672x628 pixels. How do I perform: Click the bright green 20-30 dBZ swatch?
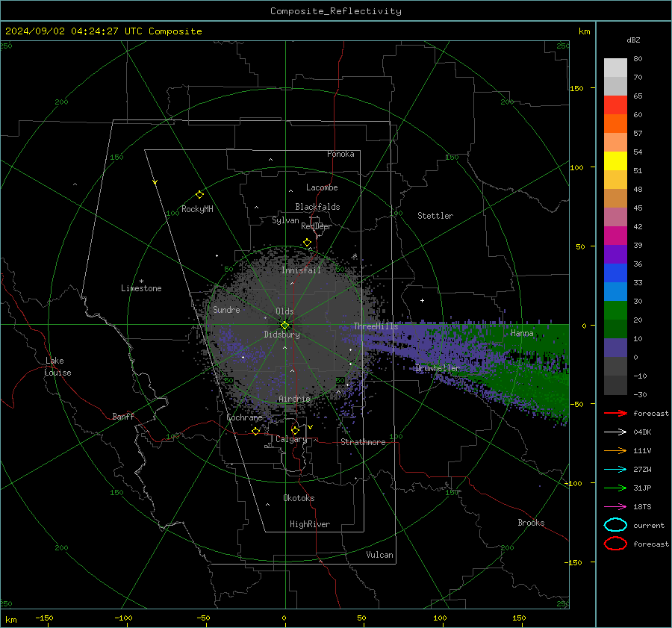615,311
